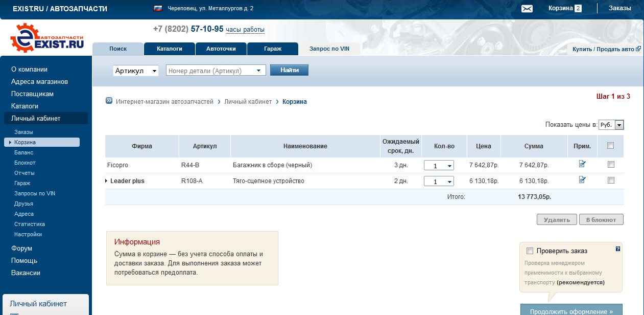Click the Удалить button

[x=557, y=220]
